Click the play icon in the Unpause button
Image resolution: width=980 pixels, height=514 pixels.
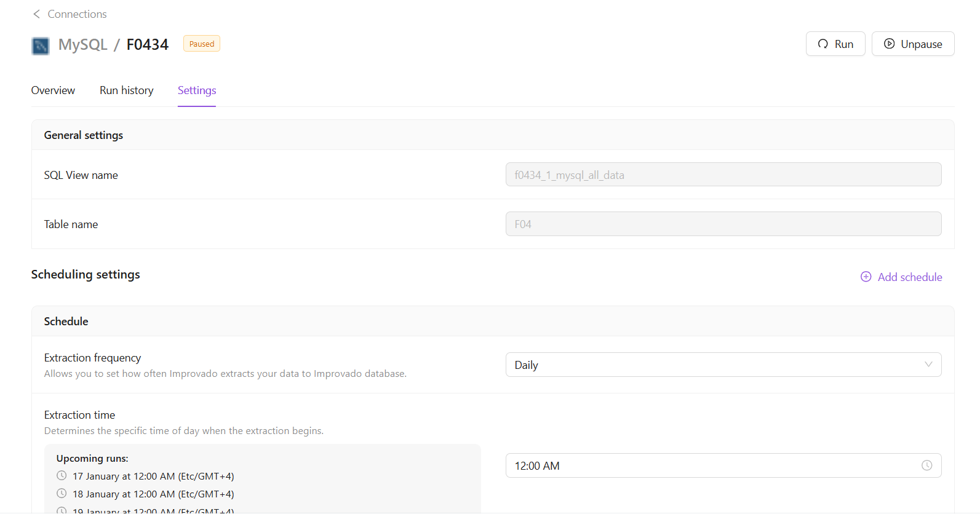[x=889, y=44]
